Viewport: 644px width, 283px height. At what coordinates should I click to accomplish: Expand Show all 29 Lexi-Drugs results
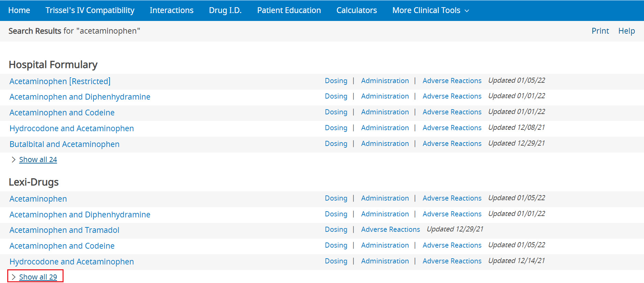click(x=38, y=277)
